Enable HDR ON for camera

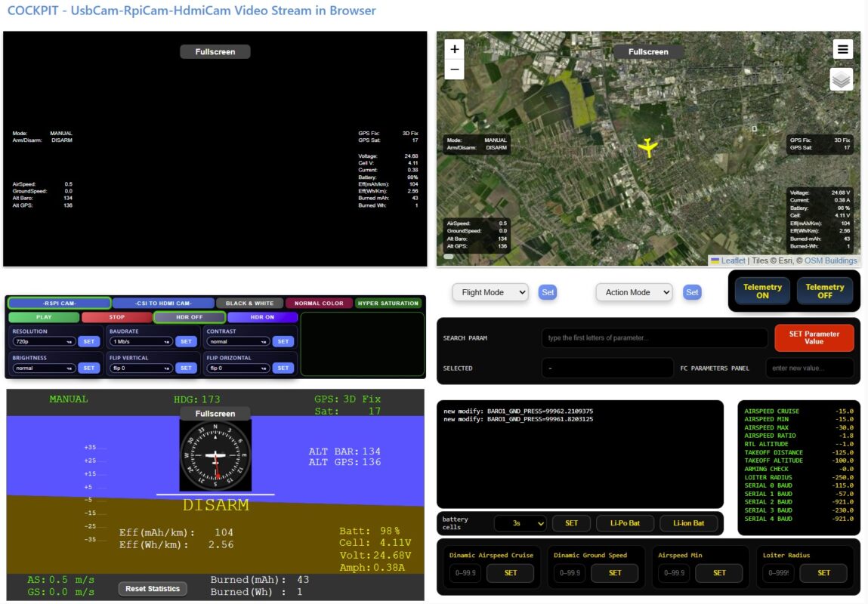[262, 317]
